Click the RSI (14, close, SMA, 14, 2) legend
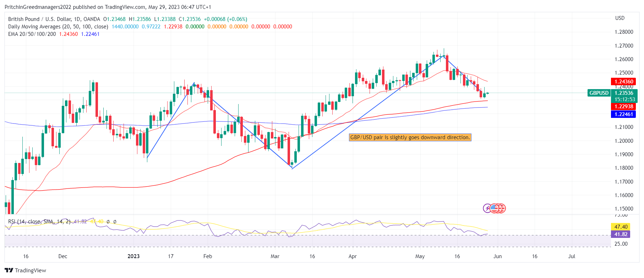The image size is (644, 278). 39,222
